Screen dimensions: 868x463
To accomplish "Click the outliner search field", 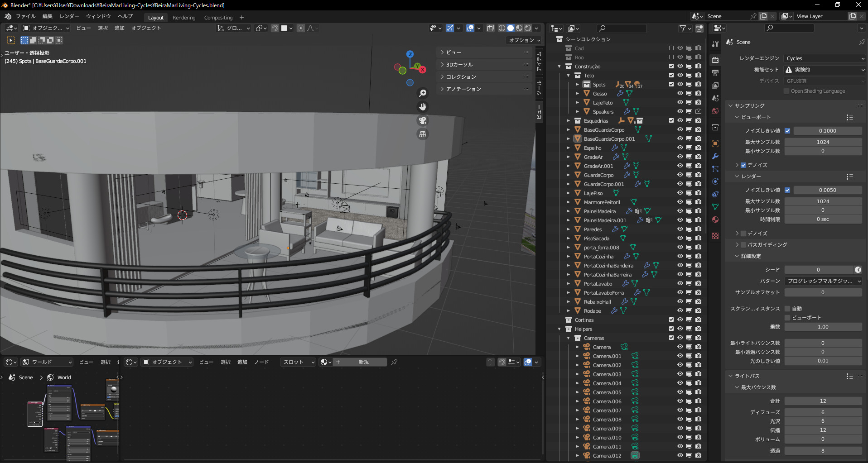I will coord(621,29).
